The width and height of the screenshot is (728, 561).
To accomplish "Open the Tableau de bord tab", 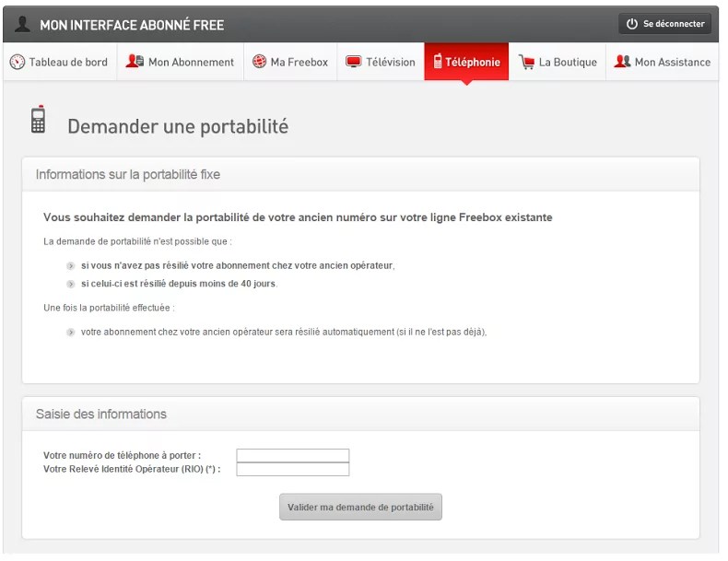I will (x=60, y=62).
